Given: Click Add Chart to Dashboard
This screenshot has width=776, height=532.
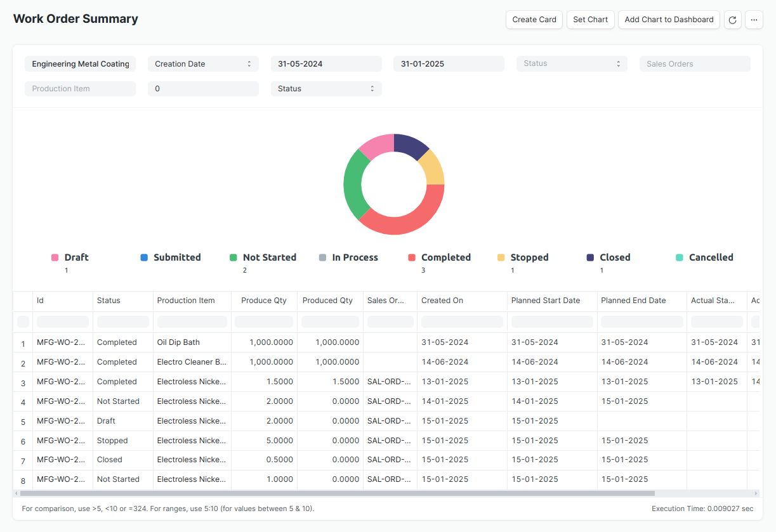Looking at the screenshot, I should click(669, 20).
